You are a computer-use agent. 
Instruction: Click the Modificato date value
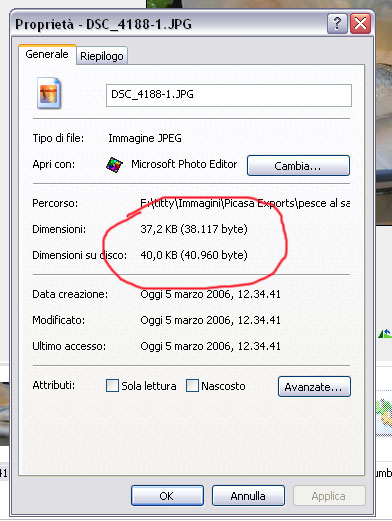pos(210,320)
